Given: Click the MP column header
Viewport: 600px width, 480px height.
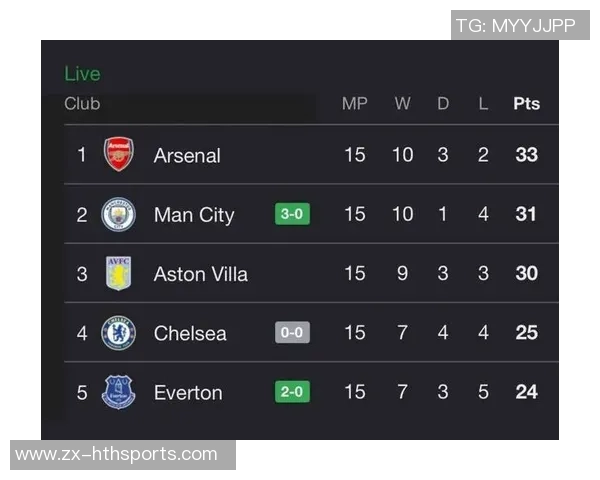Looking at the screenshot, I should 355,104.
